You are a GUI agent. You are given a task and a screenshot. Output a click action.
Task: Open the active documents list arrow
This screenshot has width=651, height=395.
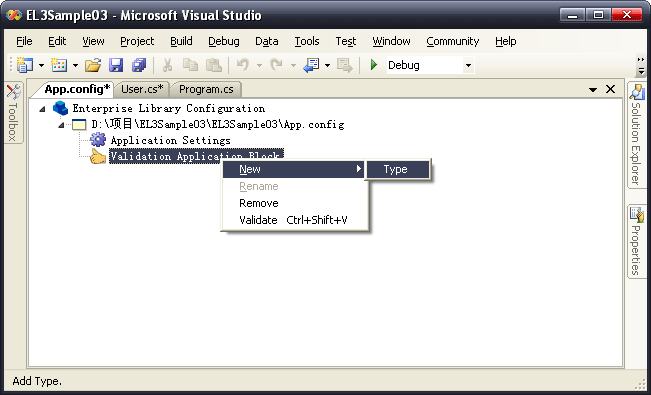pos(593,89)
